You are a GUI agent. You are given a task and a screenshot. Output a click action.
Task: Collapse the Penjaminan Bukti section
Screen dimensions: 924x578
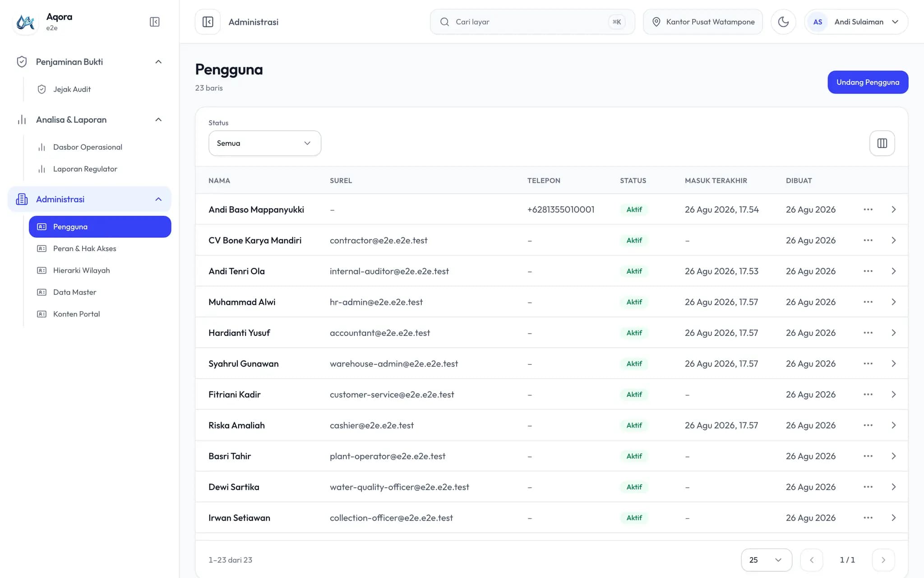[89, 62]
